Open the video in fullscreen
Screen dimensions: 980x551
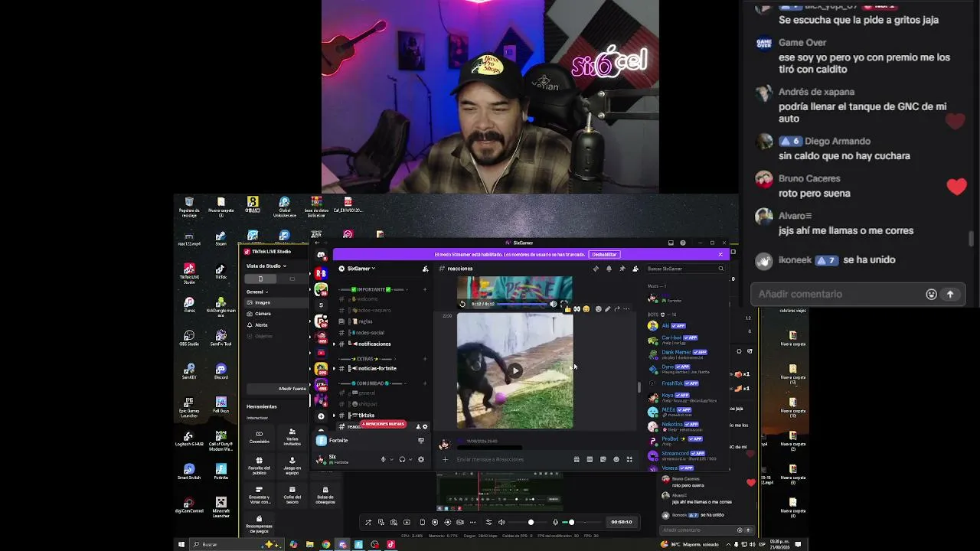pyautogui.click(x=564, y=304)
